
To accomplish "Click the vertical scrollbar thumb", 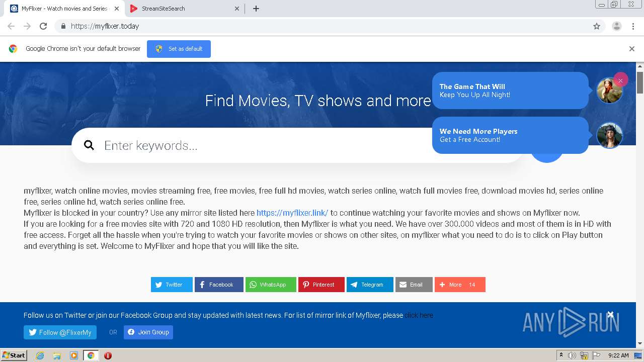I will (640, 82).
